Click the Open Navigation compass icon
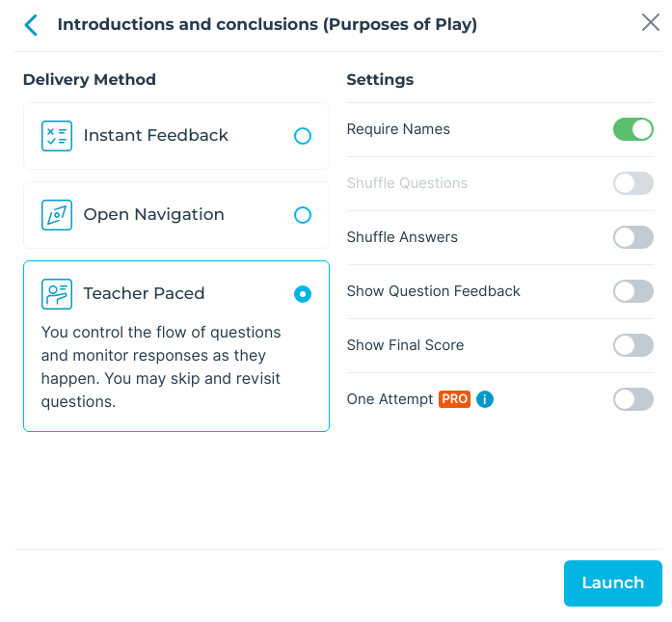 click(57, 215)
